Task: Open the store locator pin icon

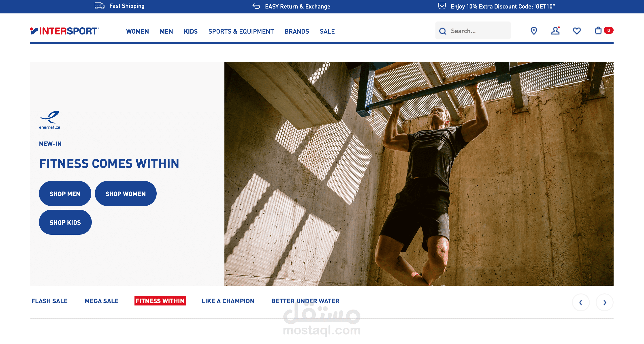Action: pyautogui.click(x=534, y=31)
